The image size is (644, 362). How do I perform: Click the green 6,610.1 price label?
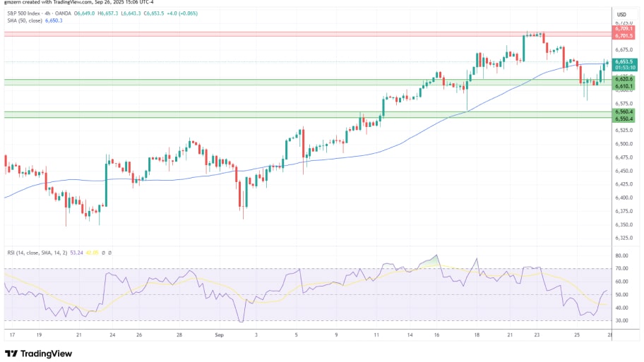623,86
